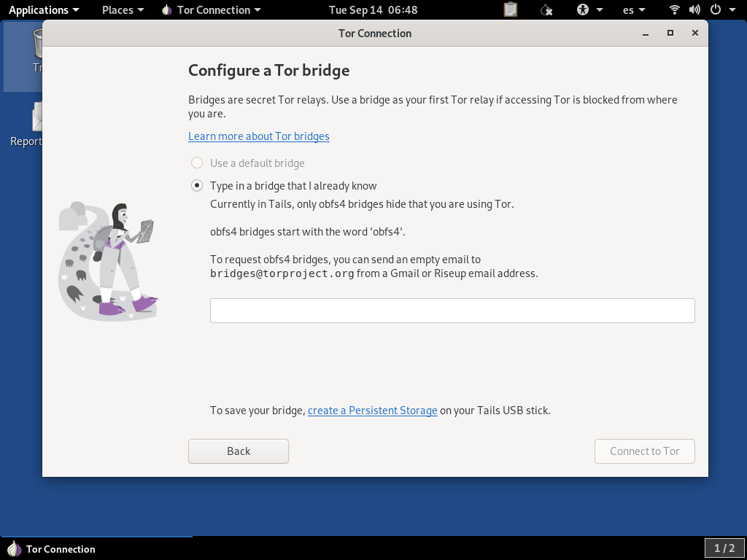The image size is (747, 560).
Task: Click the Wi-Fi network icon
Action: (x=675, y=9)
